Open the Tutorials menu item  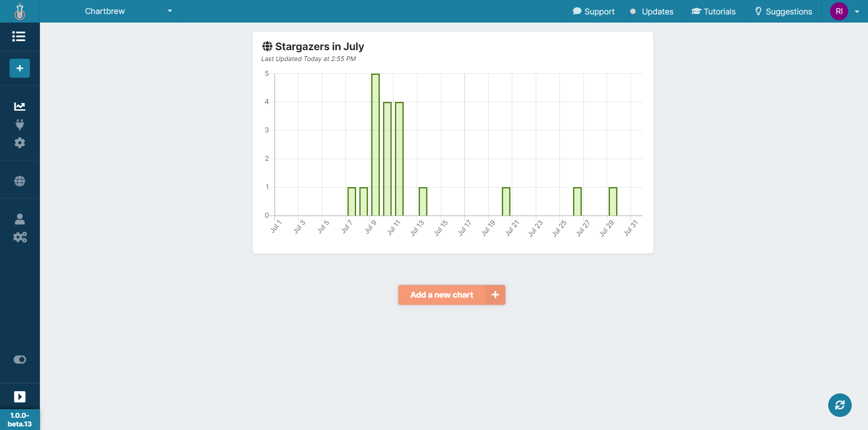(713, 11)
